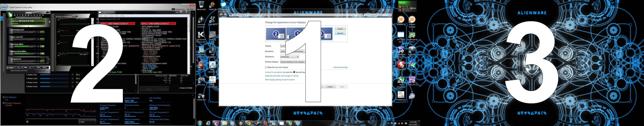Launch the HWiNFO64 Program shortcut
Screen dimensions: 644x126
coord(401,52)
